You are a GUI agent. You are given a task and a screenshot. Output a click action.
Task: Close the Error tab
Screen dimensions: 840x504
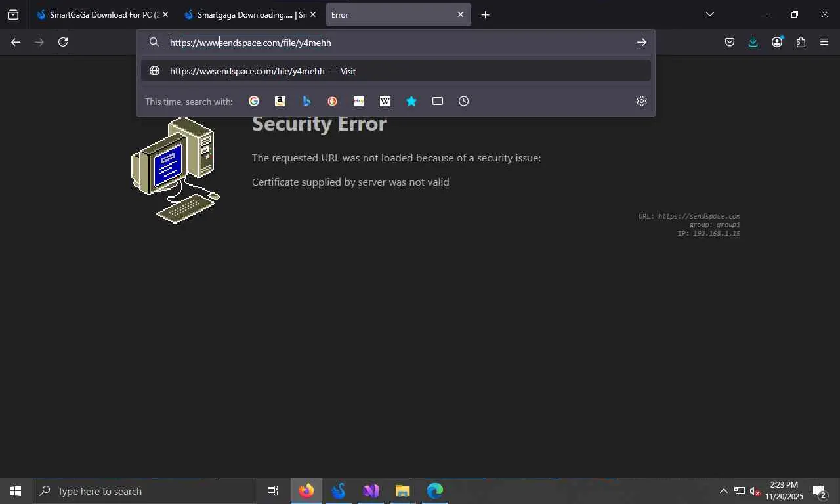[x=461, y=14]
